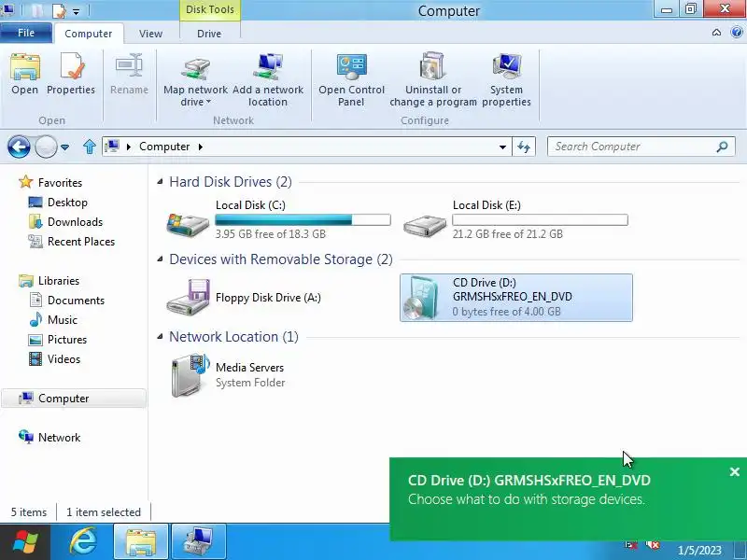Collapse Devices with Removable Storage group

pyautogui.click(x=160, y=259)
